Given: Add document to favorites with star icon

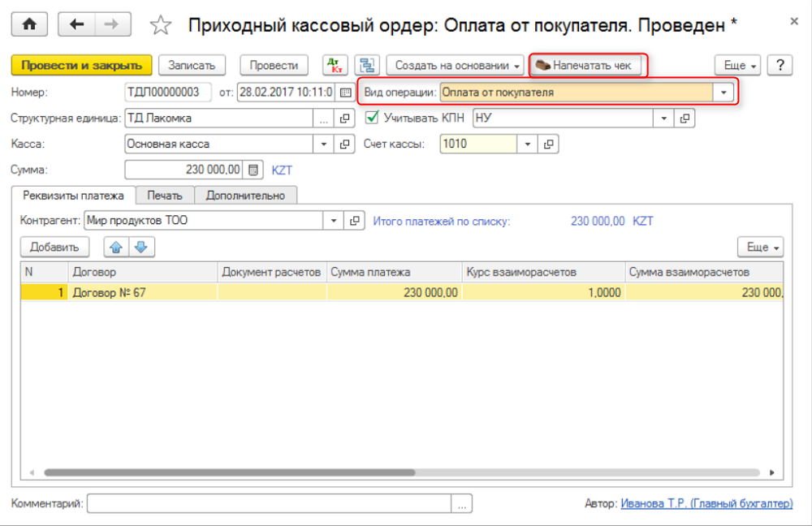Looking at the screenshot, I should coord(162,25).
